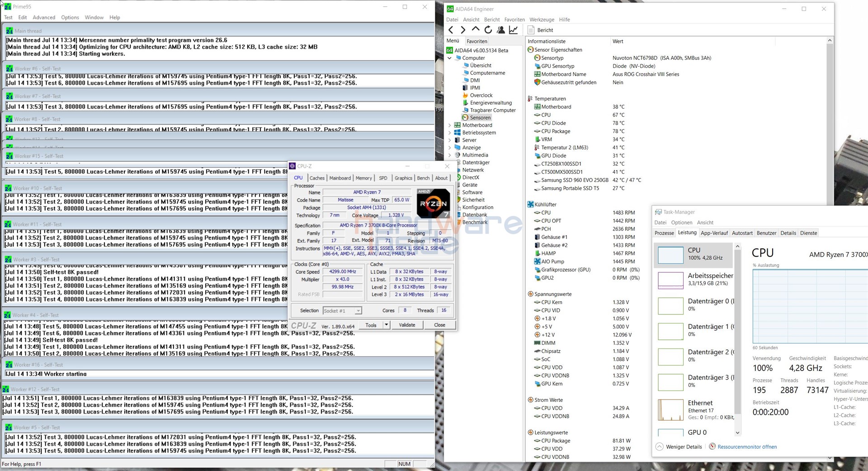
Task: Switch to the Favoriten tab in AIDA64
Action: [x=476, y=41]
